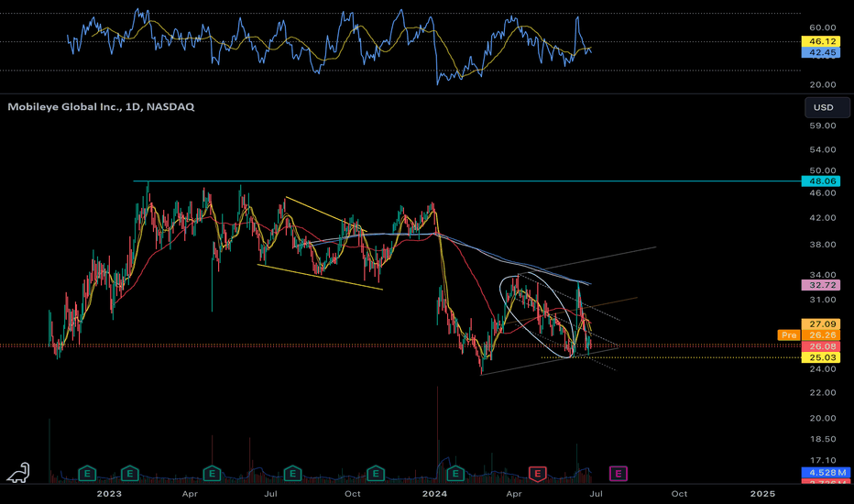854x504 pixels.
Task: Select the upper yellow descending trendline
Action: point(325,214)
